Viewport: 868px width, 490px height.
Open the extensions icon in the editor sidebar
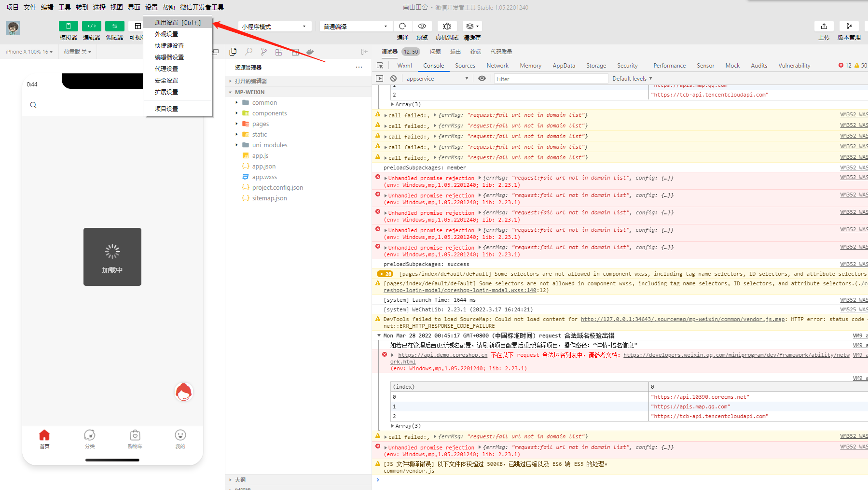click(x=279, y=52)
